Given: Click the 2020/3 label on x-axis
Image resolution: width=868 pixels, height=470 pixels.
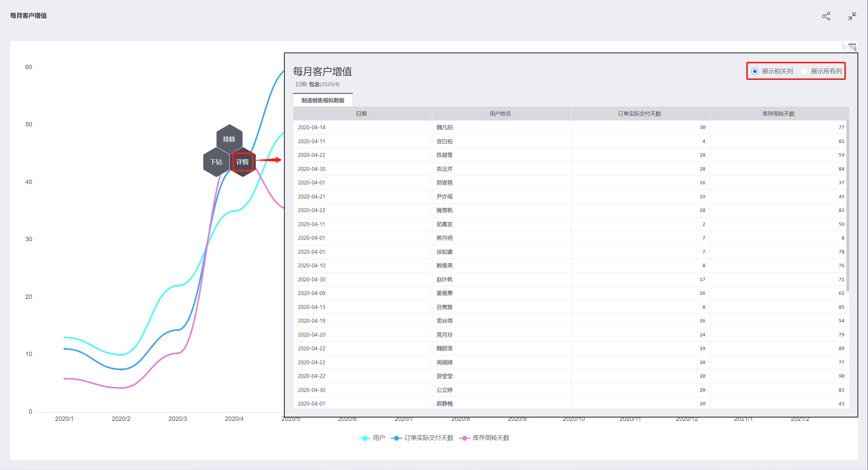Looking at the screenshot, I should (x=178, y=419).
